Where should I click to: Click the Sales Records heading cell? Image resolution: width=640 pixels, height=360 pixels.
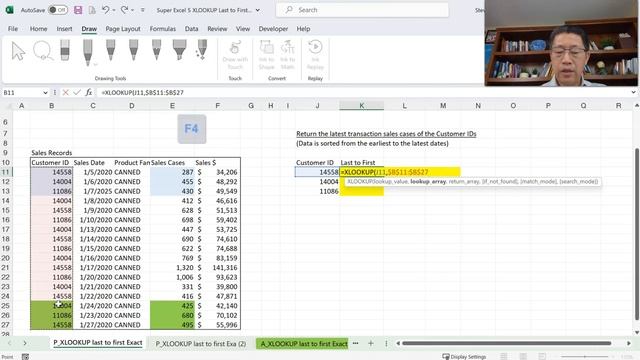click(x=51, y=153)
